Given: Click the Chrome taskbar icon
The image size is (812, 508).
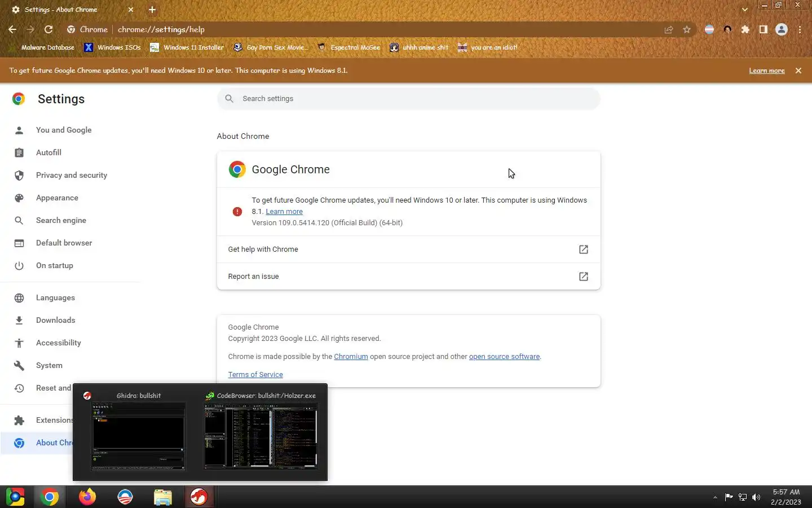Looking at the screenshot, I should tap(50, 497).
